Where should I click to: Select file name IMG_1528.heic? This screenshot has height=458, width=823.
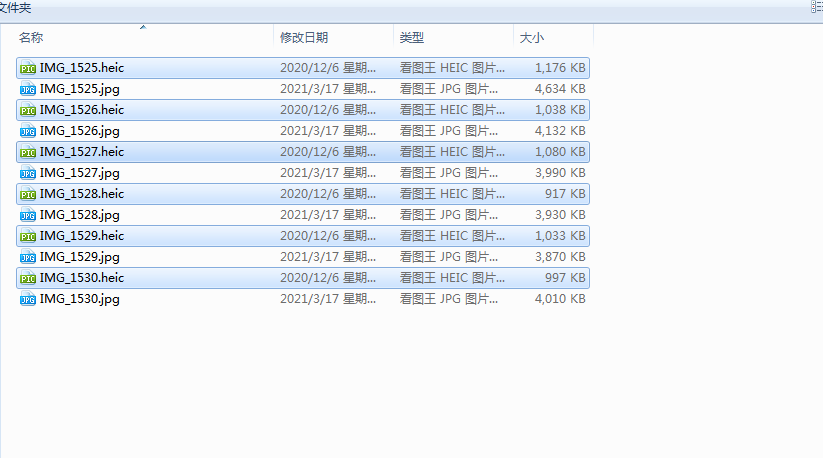(x=82, y=194)
